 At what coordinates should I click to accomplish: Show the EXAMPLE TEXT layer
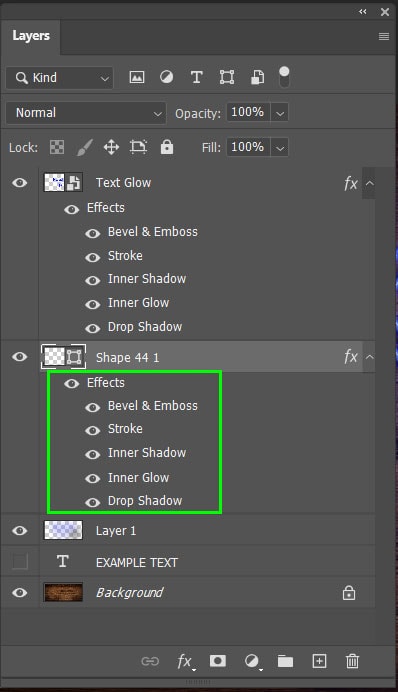coord(19,561)
